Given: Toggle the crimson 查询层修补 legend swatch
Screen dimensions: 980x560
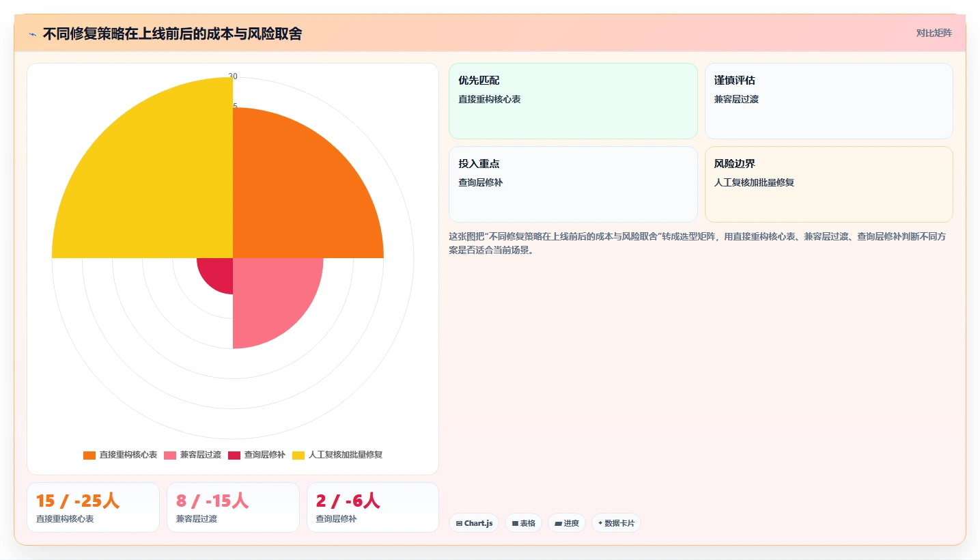Looking at the screenshot, I should (x=234, y=455).
